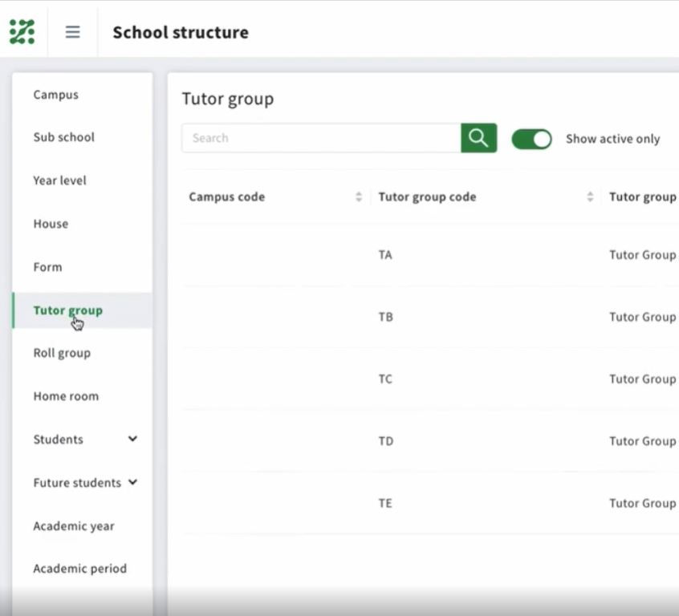The width and height of the screenshot is (679, 616).
Task: Open the Campus section
Action: (x=56, y=95)
